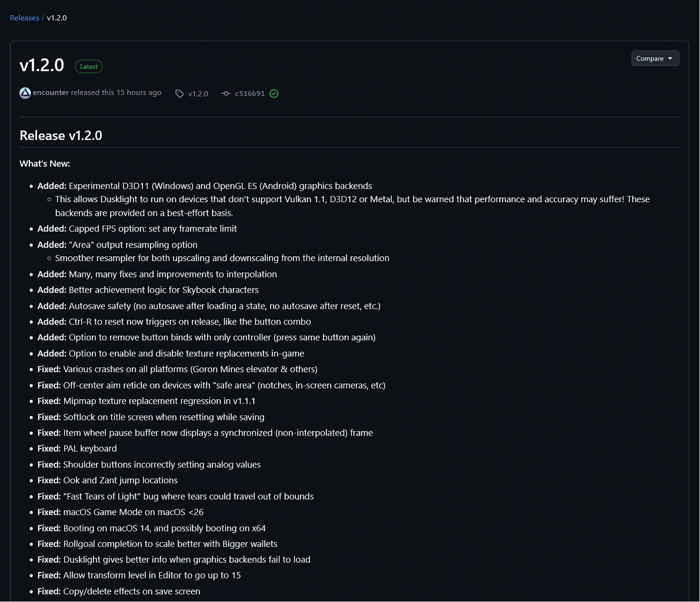Click 'Better achievement logic for Skybook' line

[148, 290]
